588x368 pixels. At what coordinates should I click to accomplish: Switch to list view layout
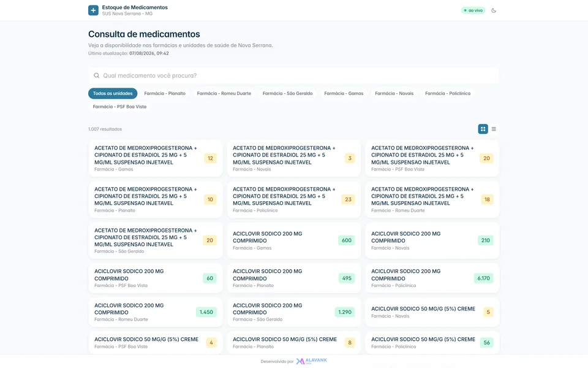(x=494, y=129)
